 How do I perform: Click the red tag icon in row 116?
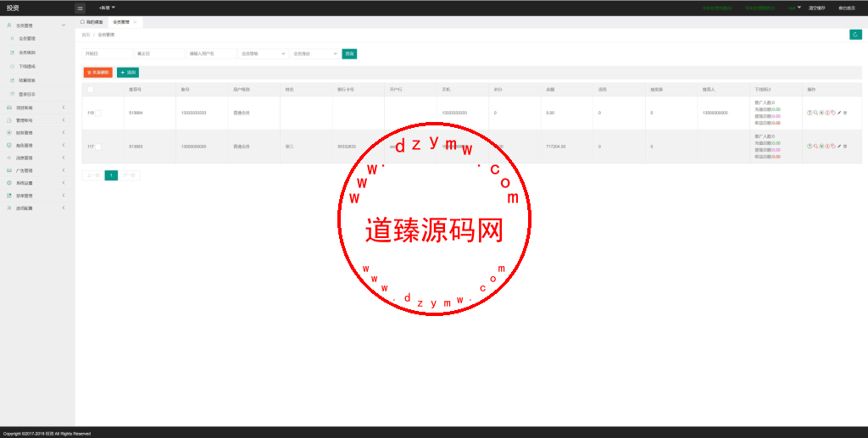point(833,113)
